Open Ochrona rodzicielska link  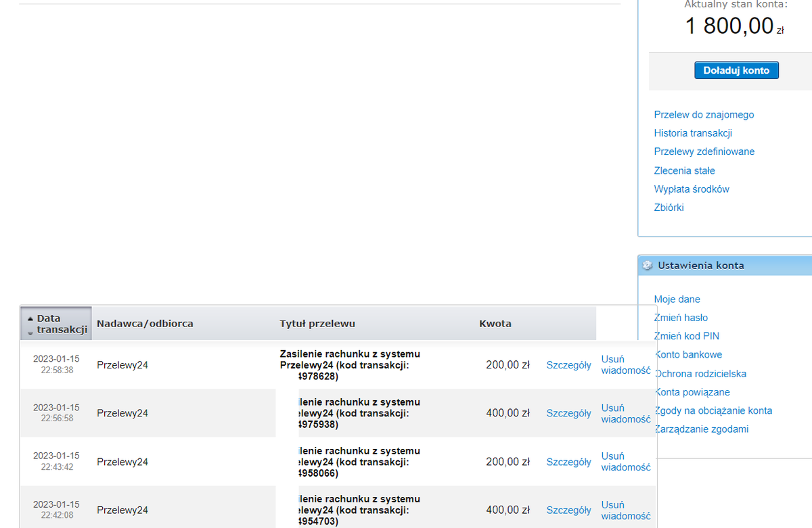[x=700, y=374]
